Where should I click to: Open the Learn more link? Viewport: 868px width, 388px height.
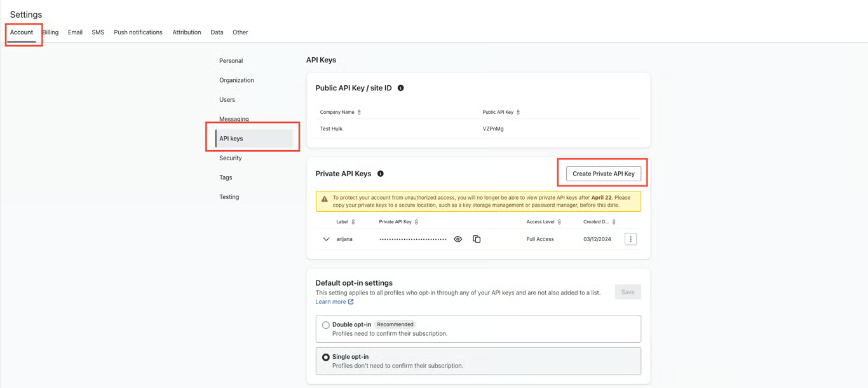(334, 302)
